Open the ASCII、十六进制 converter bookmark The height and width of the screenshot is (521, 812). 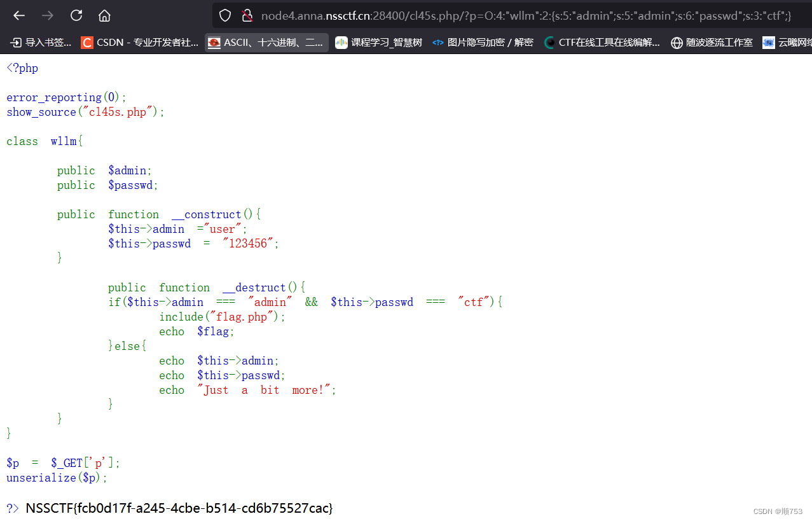(266, 43)
